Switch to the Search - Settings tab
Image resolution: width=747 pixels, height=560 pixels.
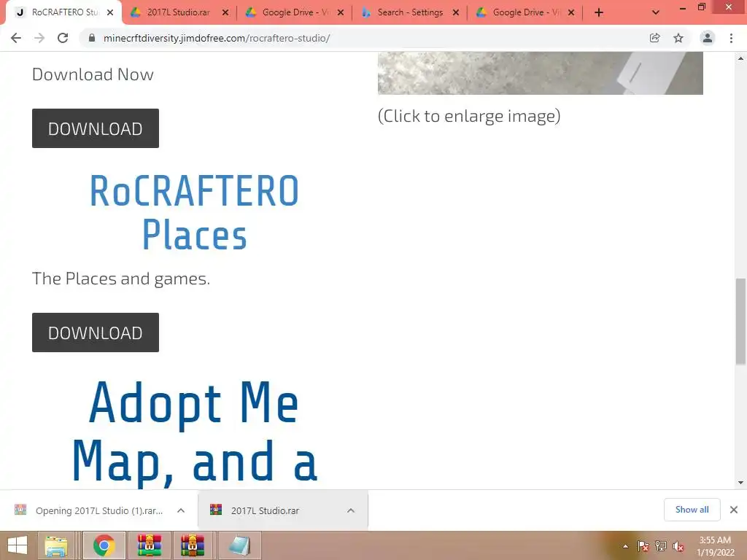tap(410, 12)
